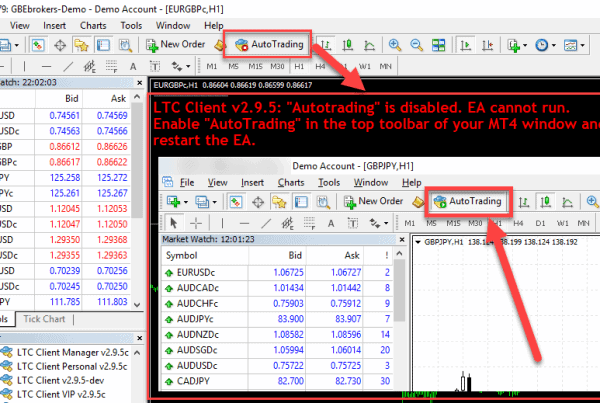Open arrows dropdown in outer drawing toolbar

(x=188, y=67)
